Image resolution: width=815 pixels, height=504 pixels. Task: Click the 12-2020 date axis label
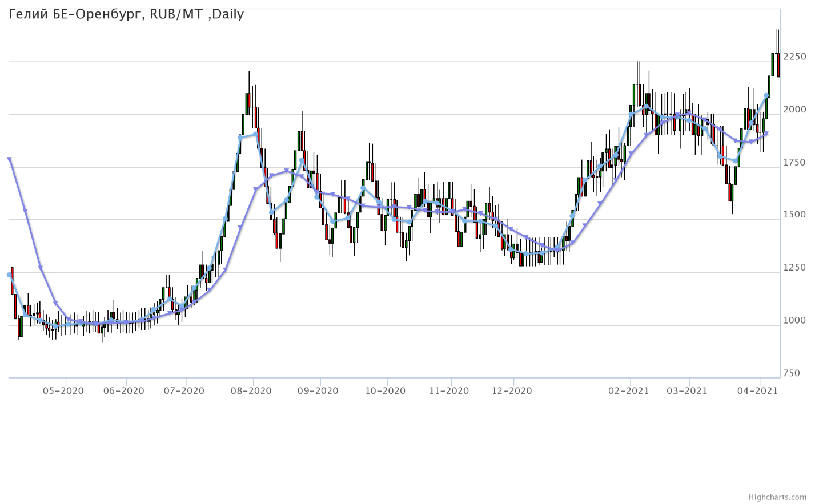pyautogui.click(x=512, y=391)
